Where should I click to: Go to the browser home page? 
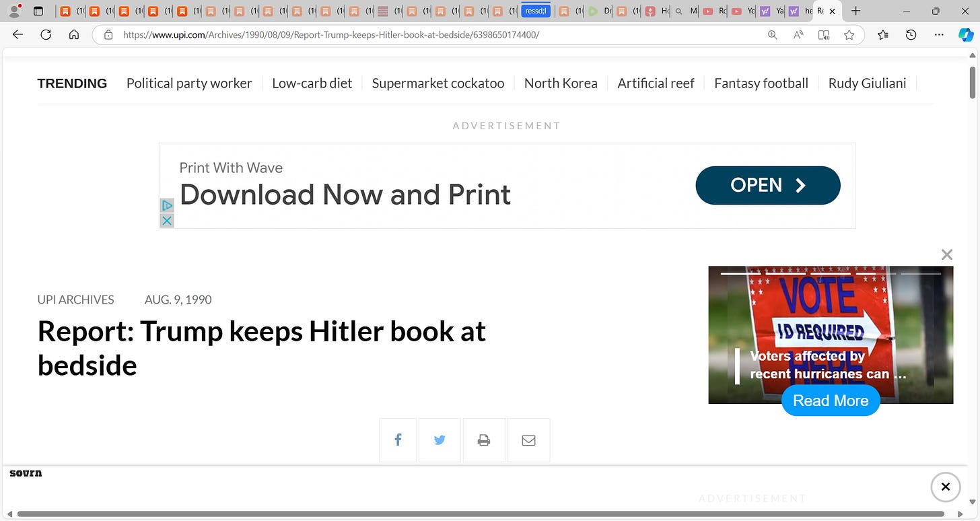point(74,35)
